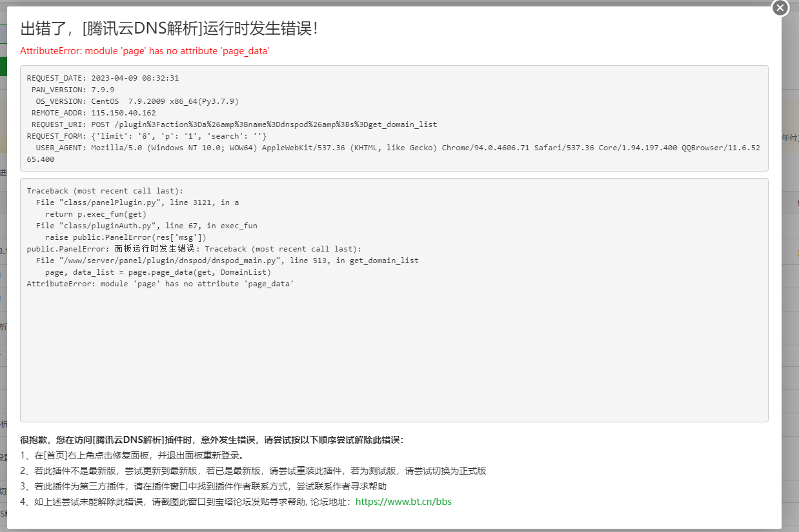Image resolution: width=799 pixels, height=532 pixels.
Task: Click the dnspod_main.py line 513 traceback line
Action: coord(227,261)
